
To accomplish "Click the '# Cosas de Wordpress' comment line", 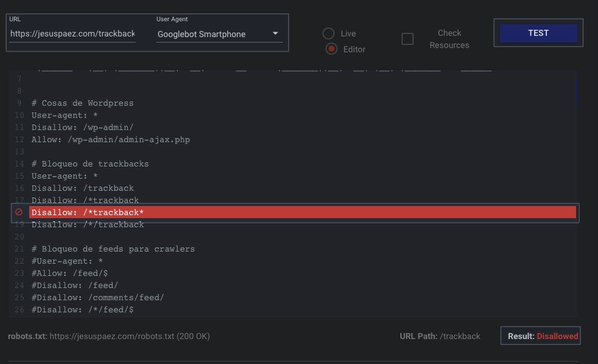I will [x=82, y=103].
